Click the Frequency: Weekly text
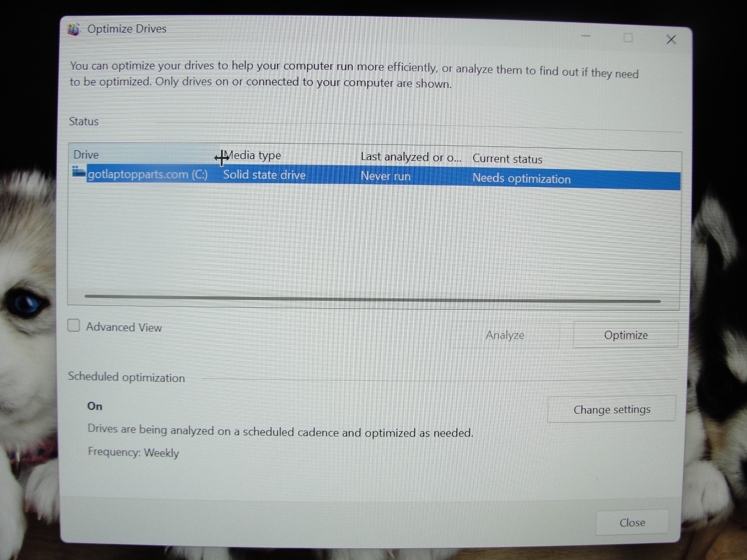 pyautogui.click(x=134, y=452)
